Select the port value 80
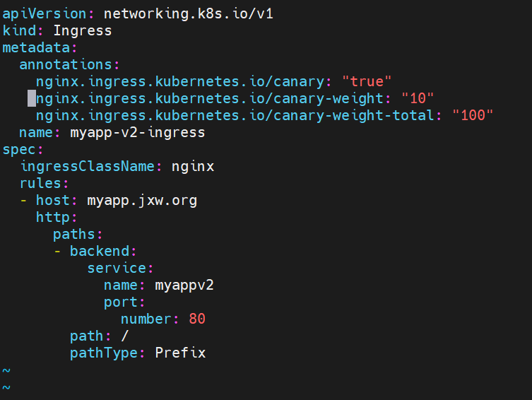532x400 pixels. click(197, 319)
